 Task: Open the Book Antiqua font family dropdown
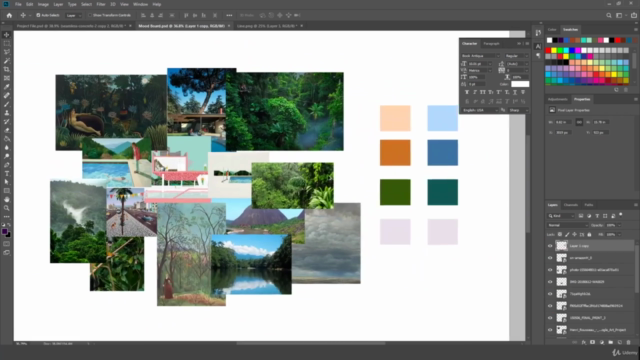[x=480, y=56]
